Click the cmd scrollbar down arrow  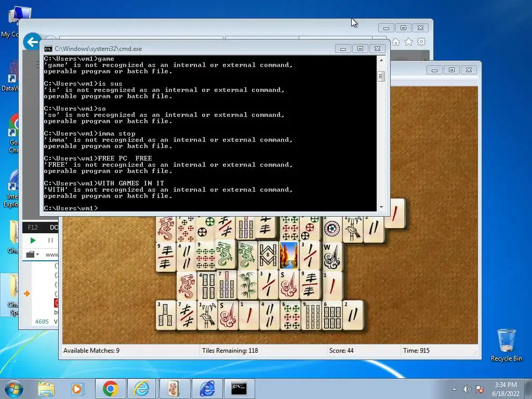[x=381, y=207]
